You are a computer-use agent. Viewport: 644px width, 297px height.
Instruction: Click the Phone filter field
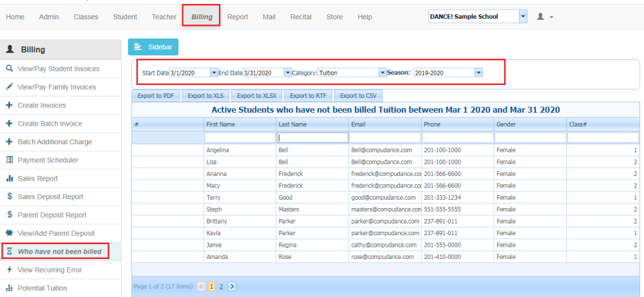[457, 138]
